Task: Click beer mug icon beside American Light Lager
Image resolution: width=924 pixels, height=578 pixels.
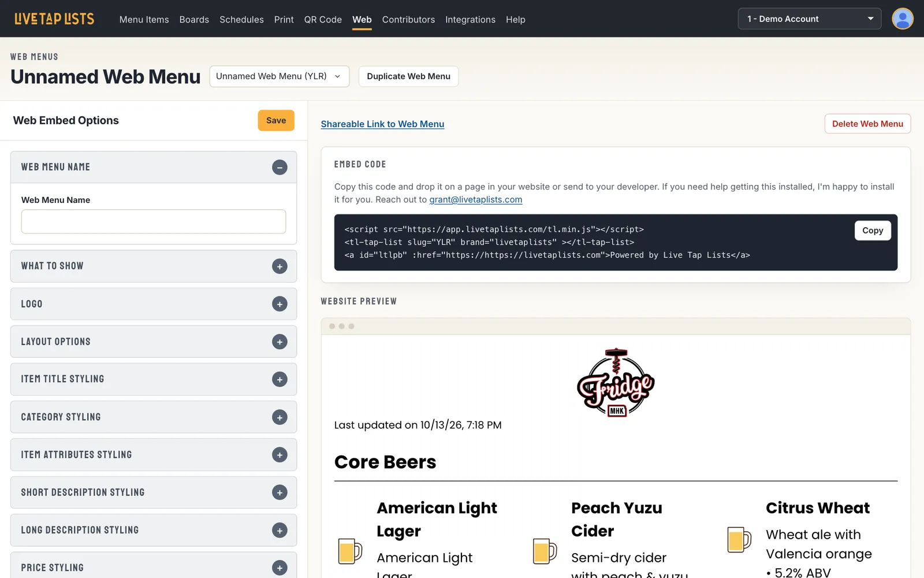Action: click(x=350, y=551)
